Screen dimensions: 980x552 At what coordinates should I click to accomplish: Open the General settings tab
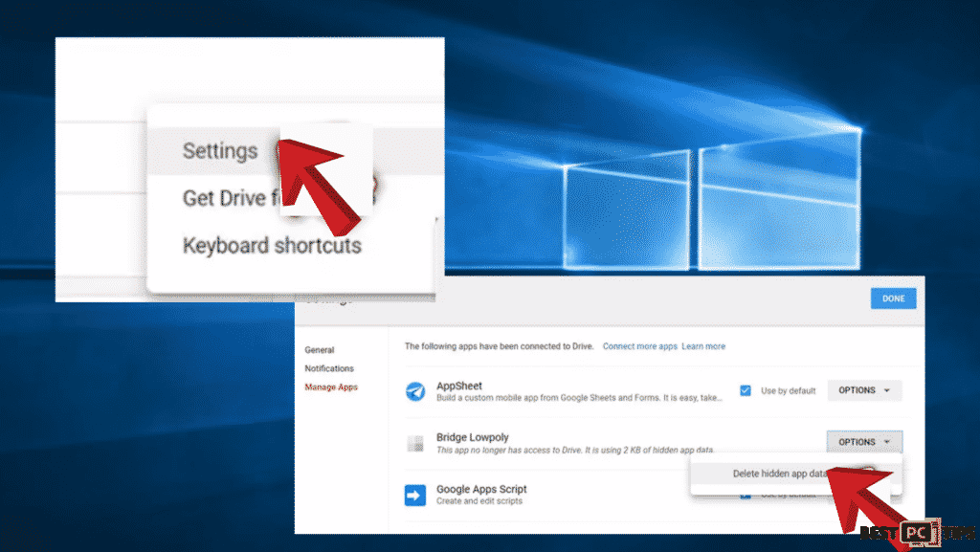(320, 350)
